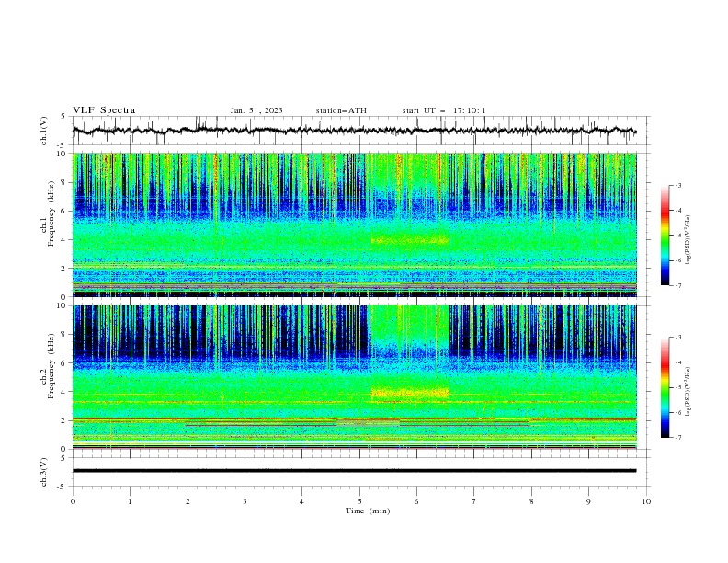Click the ch.3 flat voltage trace
This screenshot has height=563, width=728.
pos(354,471)
